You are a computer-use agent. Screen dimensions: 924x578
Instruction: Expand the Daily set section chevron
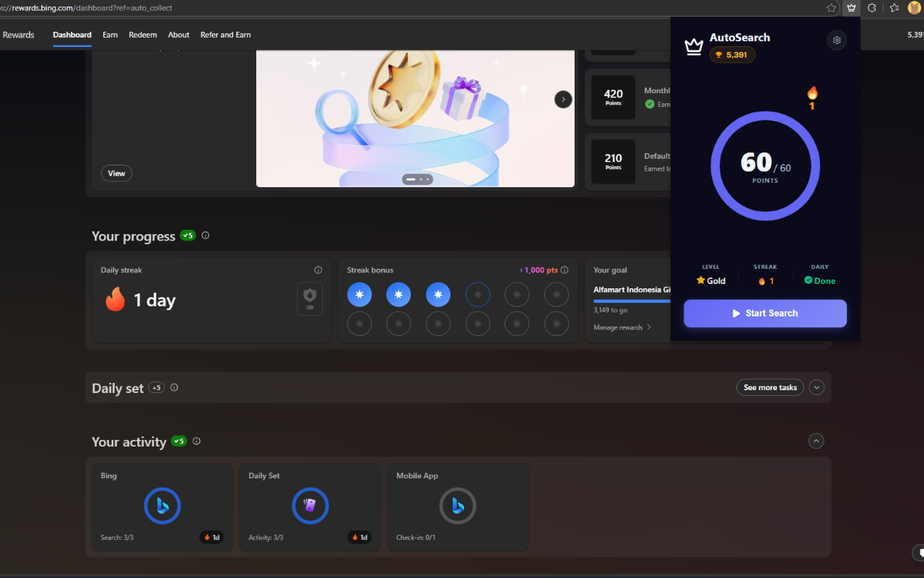pyautogui.click(x=816, y=387)
